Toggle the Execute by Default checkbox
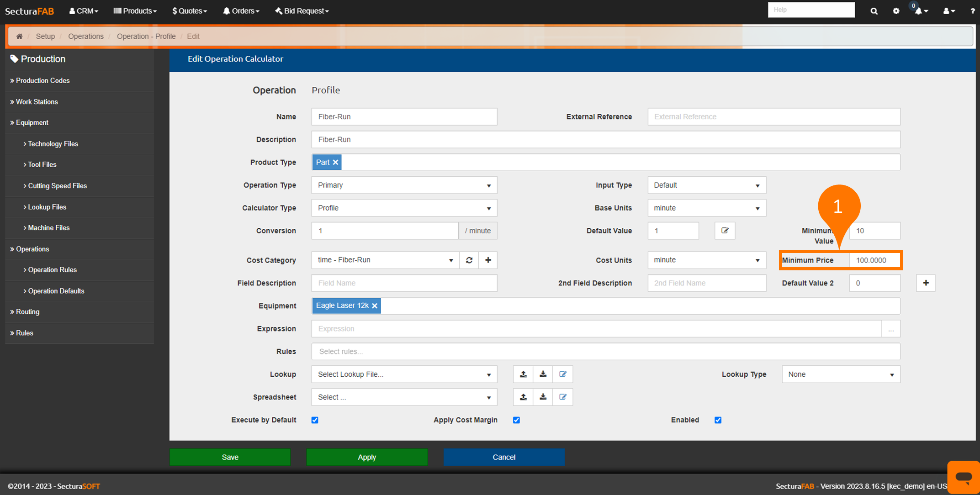 click(315, 420)
